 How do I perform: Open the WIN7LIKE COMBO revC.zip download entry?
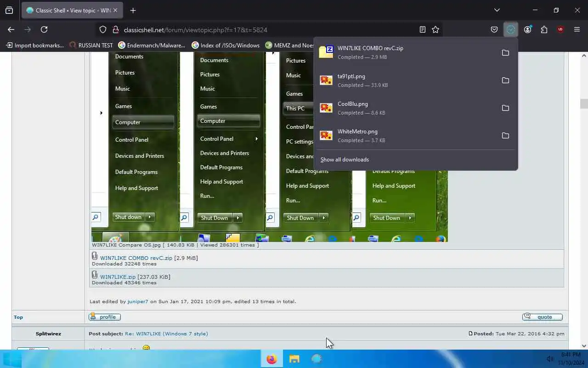tap(407, 52)
